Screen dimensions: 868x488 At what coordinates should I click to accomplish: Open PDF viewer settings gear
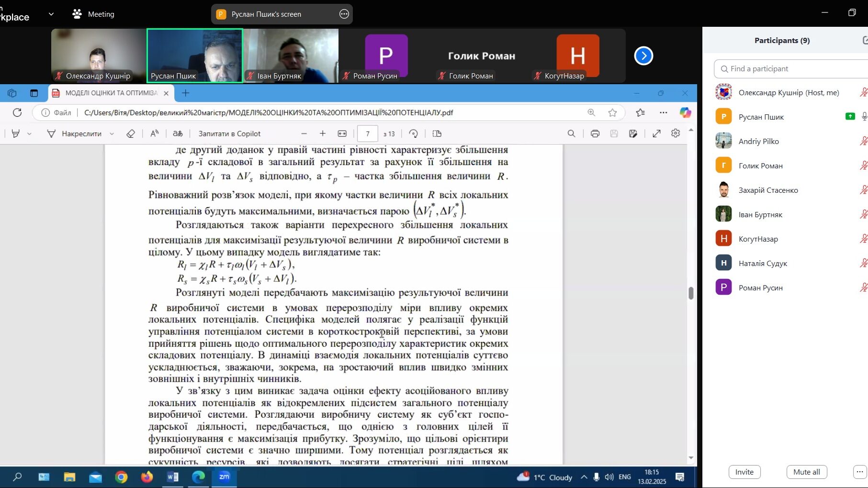point(676,133)
